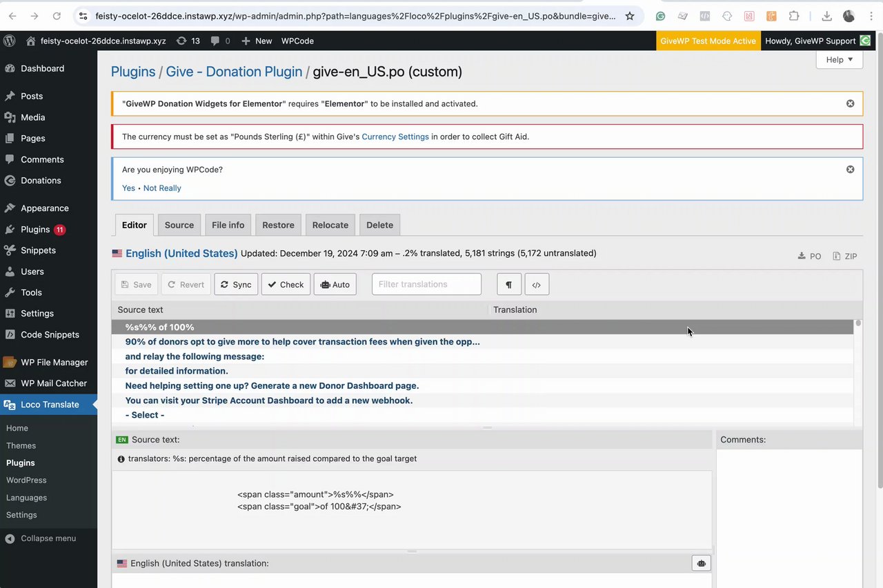The height and width of the screenshot is (588, 883).
Task: Click the GiveWP Test Mode Active notice
Action: click(x=708, y=41)
